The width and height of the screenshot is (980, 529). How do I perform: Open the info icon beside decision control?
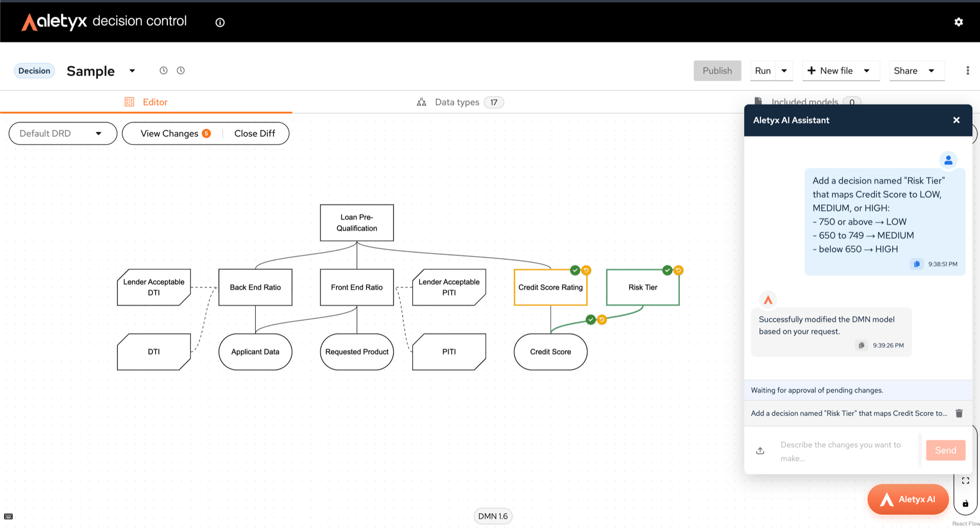click(x=220, y=22)
